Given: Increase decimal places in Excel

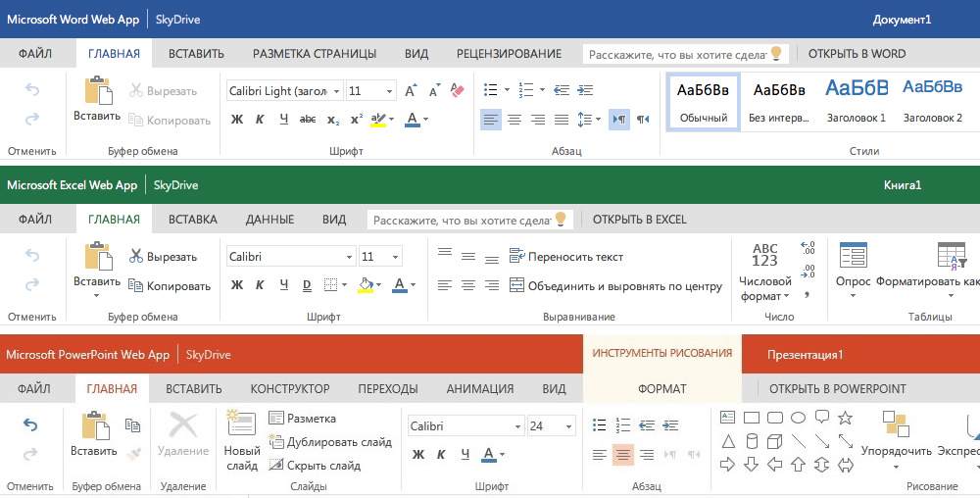Looking at the screenshot, I should pyautogui.click(x=808, y=248).
